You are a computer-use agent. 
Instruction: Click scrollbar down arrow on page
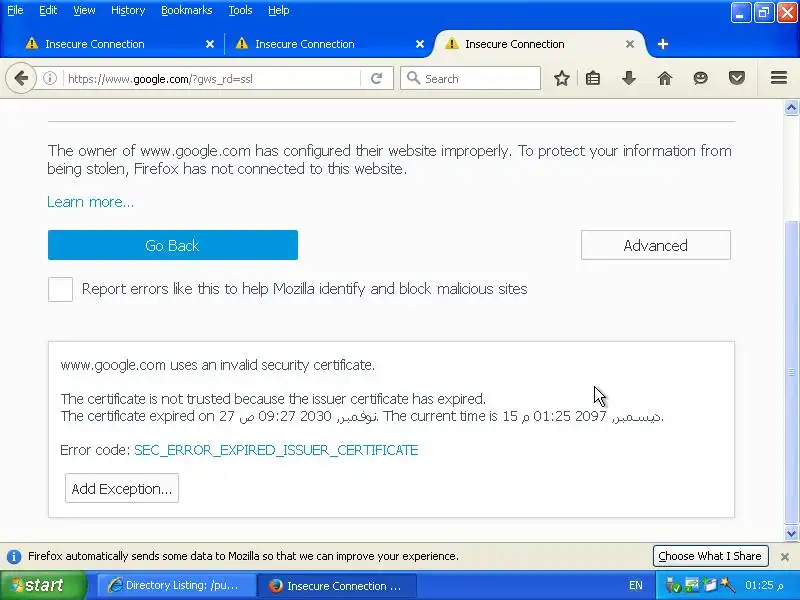coord(791,534)
